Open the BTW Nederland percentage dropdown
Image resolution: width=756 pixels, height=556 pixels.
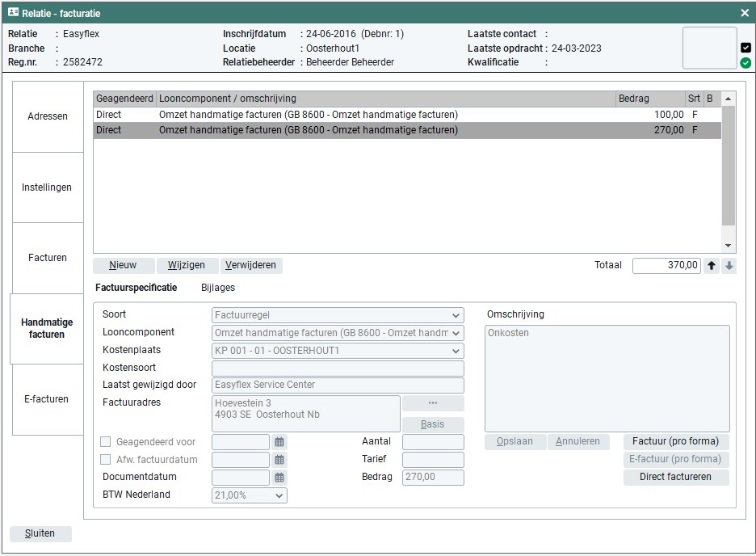(279, 495)
